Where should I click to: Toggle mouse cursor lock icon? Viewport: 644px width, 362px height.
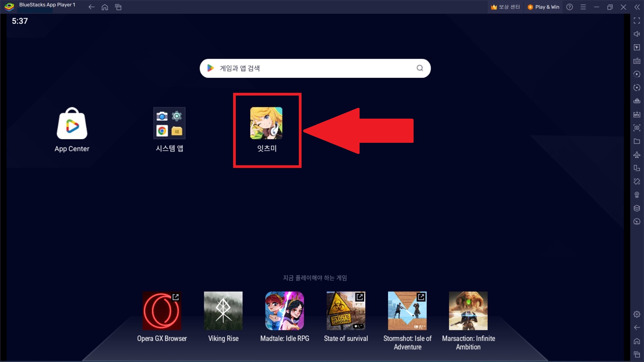(637, 48)
